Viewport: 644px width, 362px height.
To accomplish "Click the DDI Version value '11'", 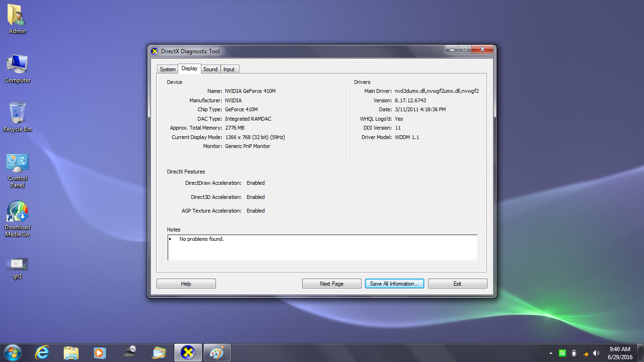I will pos(398,128).
